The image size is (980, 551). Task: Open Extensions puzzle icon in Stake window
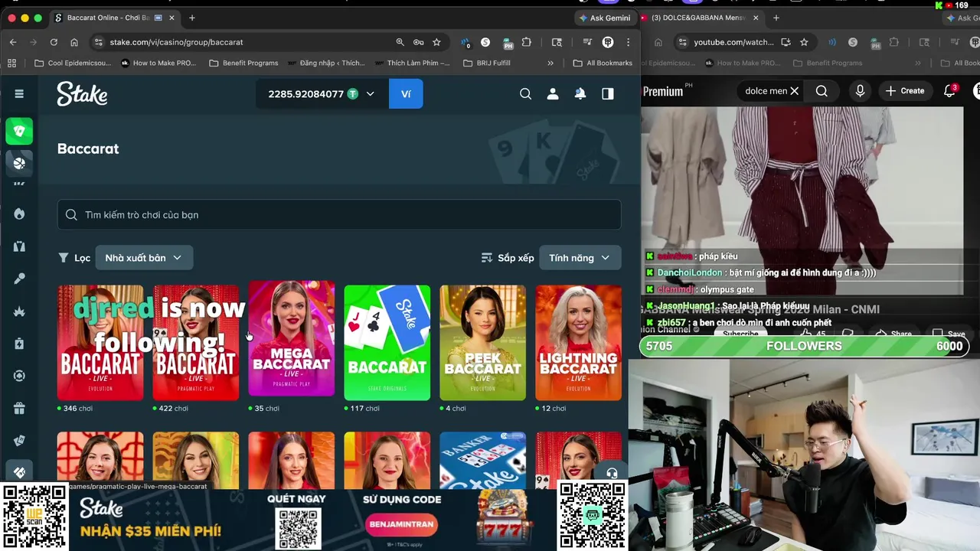[x=527, y=42]
